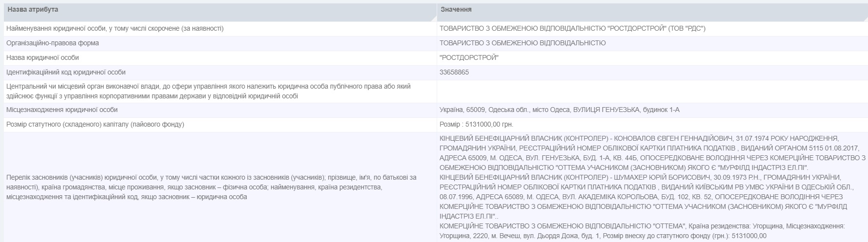Click the 'ТОВАРИСТВО З ОБМЕЖЕНОЮ ВІДПОВІДАЛЬНІСТЮ' legal form value
Viewport: 868px width, 242px height.
(522, 43)
